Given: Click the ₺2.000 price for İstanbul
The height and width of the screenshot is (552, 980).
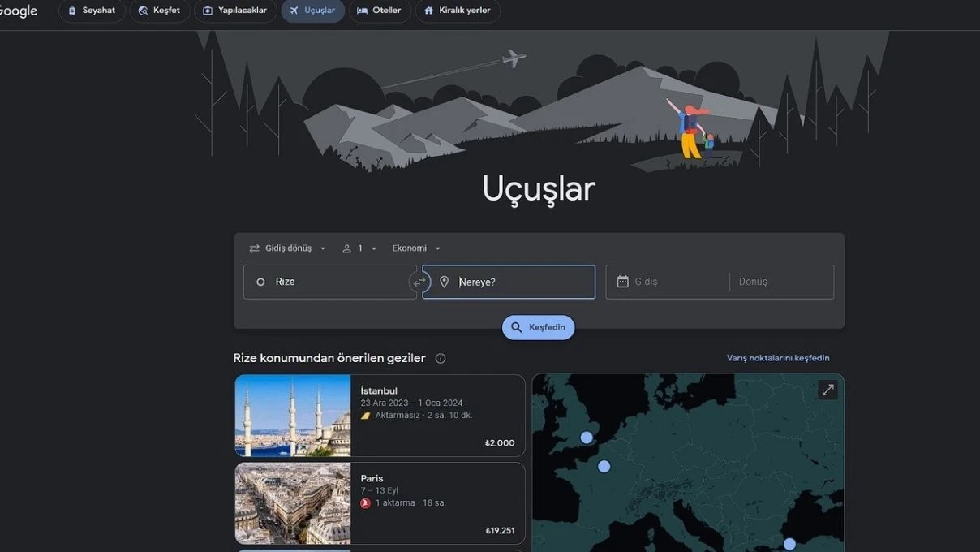Looking at the screenshot, I should 500,443.
